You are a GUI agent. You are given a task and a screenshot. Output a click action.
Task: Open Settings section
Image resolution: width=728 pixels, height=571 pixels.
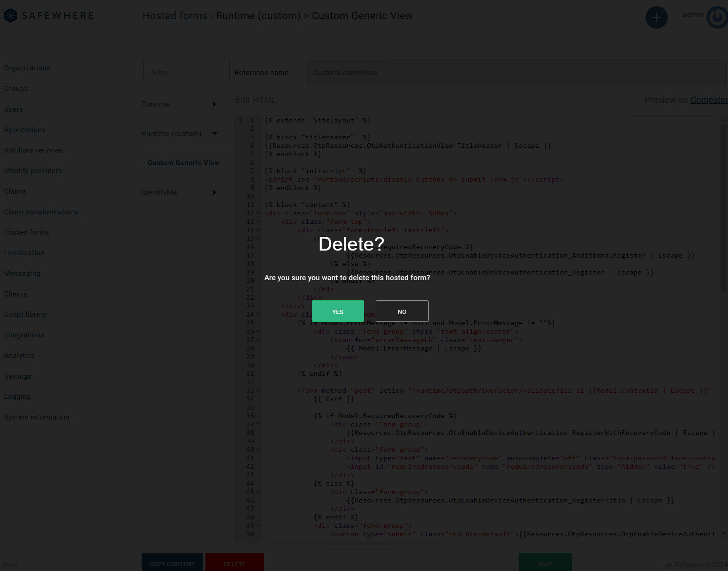(x=18, y=376)
